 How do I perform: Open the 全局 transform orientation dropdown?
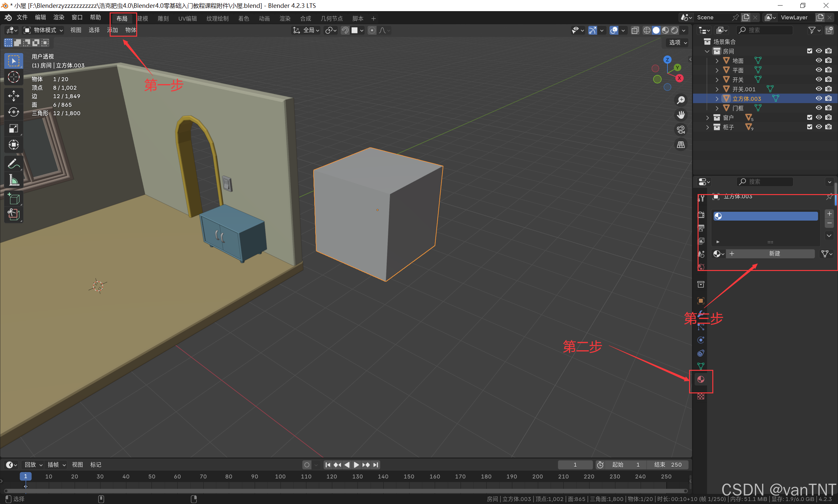pyautogui.click(x=307, y=30)
